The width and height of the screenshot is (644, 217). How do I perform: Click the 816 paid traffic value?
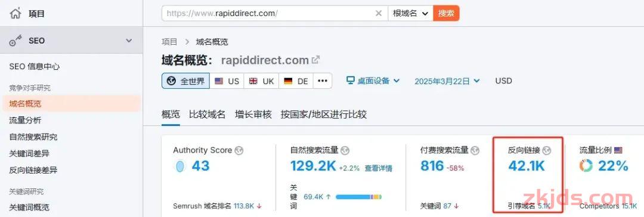[432, 166]
